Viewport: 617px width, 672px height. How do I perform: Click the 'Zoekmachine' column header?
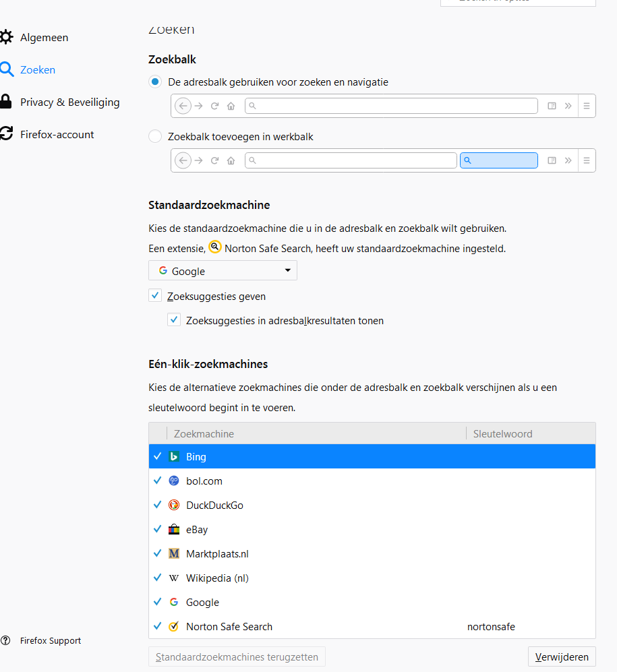click(x=204, y=434)
